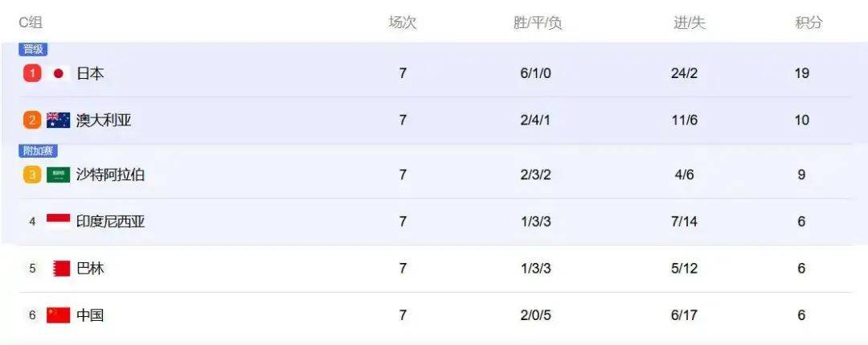Click the 进/失 column header
Viewport: 868px width, 345px height.
tap(690, 23)
